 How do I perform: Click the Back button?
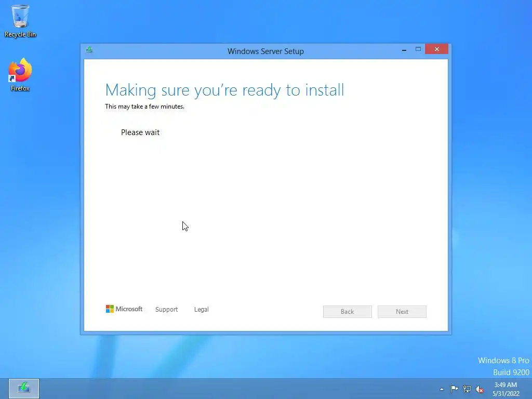pos(348,312)
